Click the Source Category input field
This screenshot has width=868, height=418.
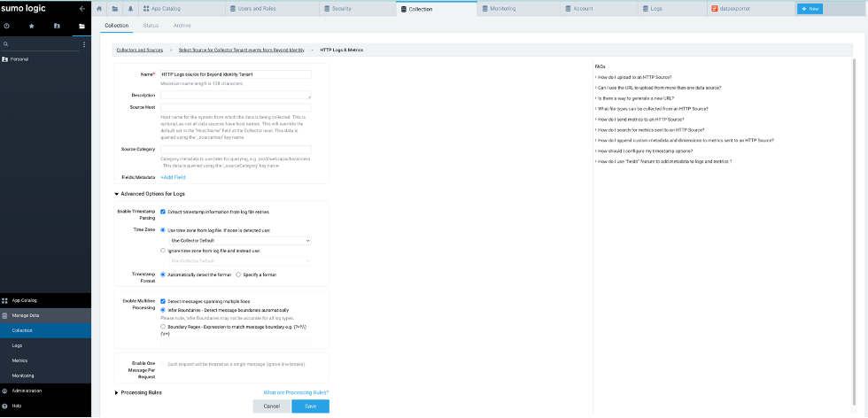235,149
